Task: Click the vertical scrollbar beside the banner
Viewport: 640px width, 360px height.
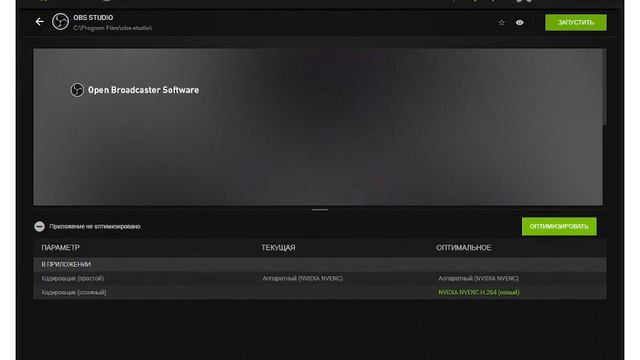Action: pos(604,87)
